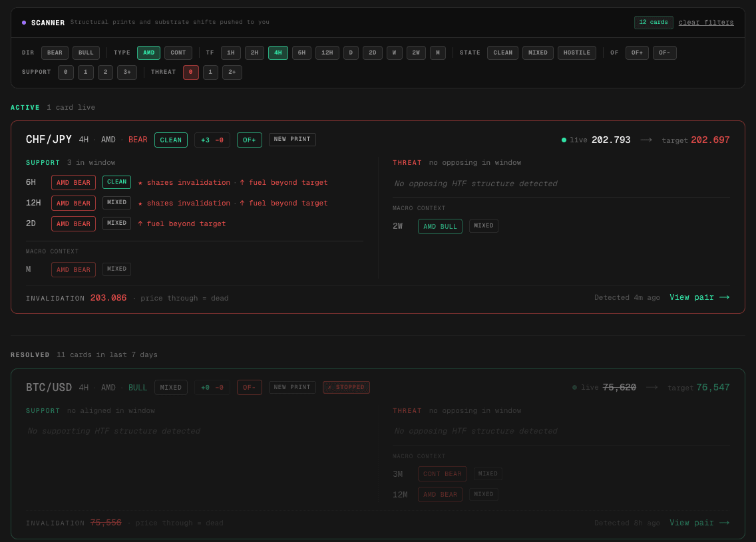The height and width of the screenshot is (542, 756).
Task: Select the 2W timeframe filter
Action: click(x=416, y=53)
